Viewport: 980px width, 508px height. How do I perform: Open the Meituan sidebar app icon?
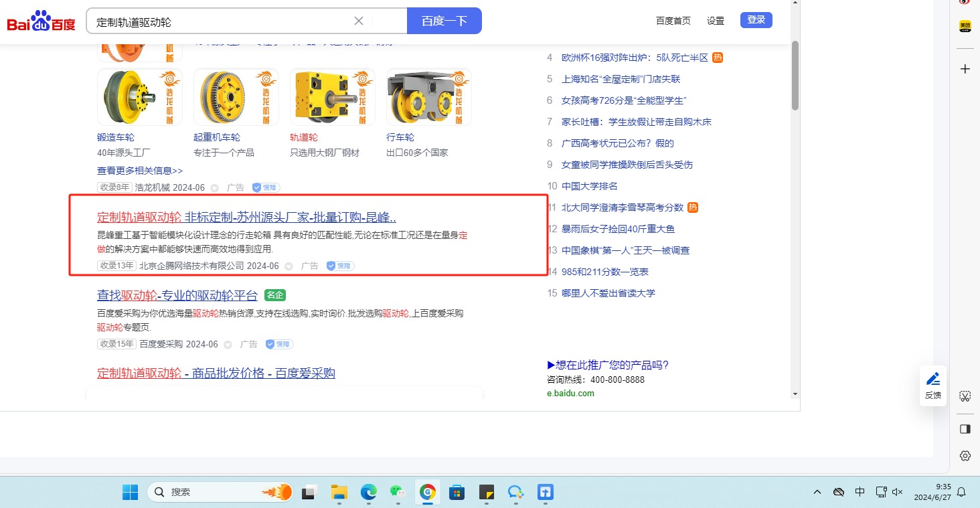pos(965,26)
